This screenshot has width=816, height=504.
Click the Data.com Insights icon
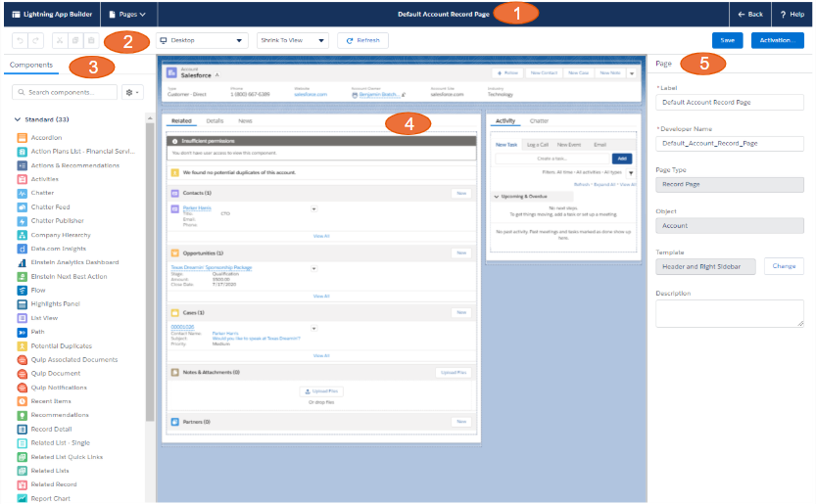click(x=22, y=249)
